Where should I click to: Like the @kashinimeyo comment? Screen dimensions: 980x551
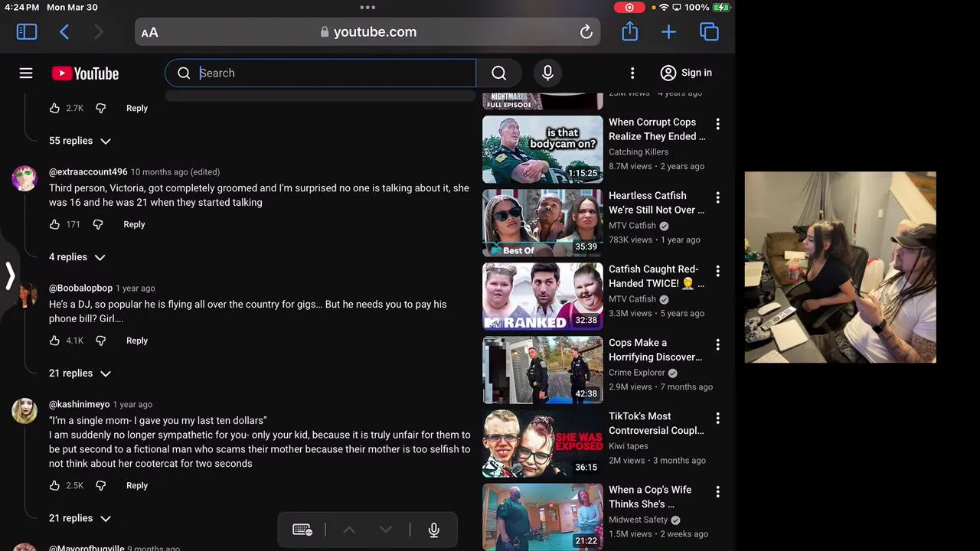click(54, 485)
